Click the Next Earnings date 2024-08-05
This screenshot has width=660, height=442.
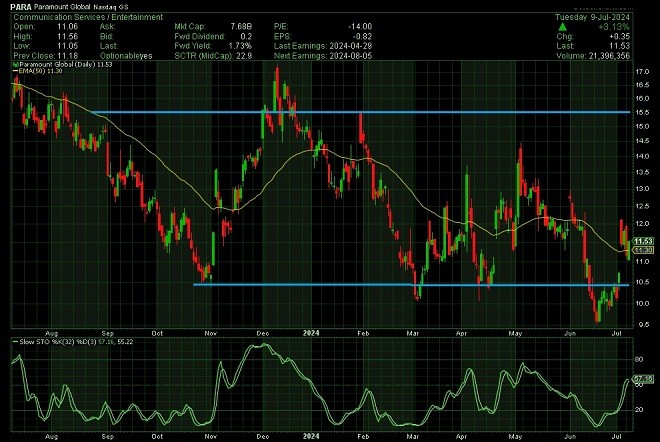pyautogui.click(x=351, y=56)
